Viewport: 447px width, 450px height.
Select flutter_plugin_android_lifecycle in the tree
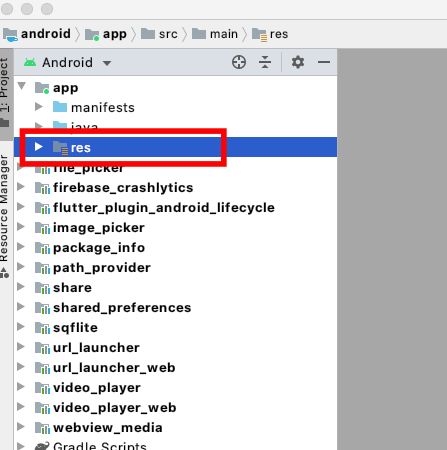click(x=164, y=208)
